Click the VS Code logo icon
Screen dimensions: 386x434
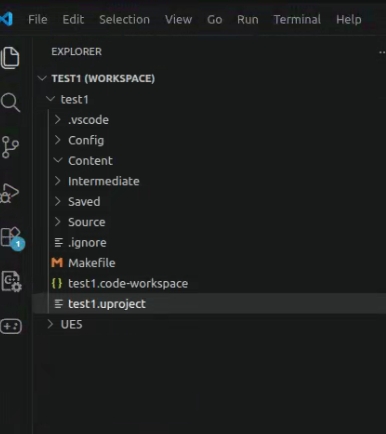click(7, 19)
